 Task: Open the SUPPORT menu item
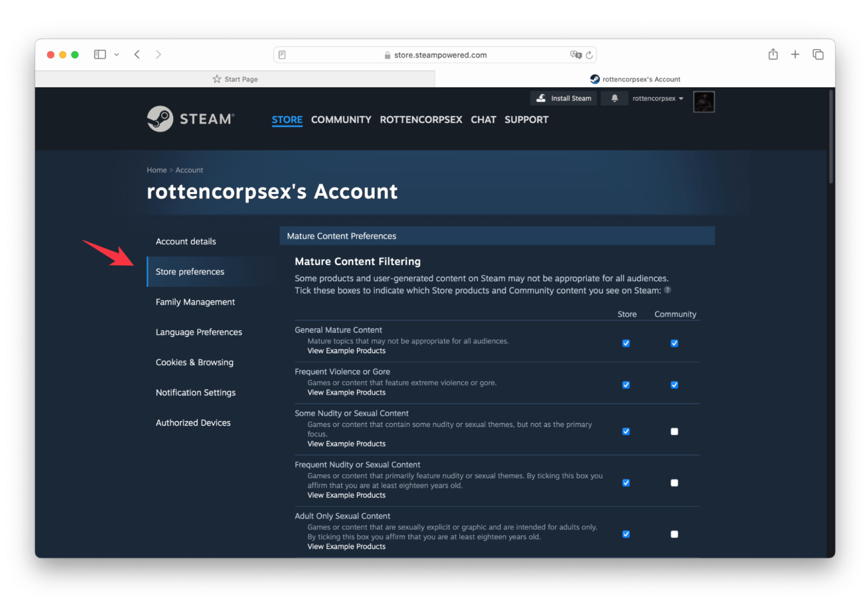click(x=526, y=120)
